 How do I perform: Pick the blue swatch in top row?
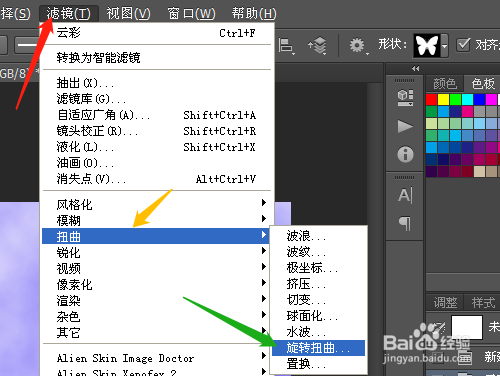[479, 99]
